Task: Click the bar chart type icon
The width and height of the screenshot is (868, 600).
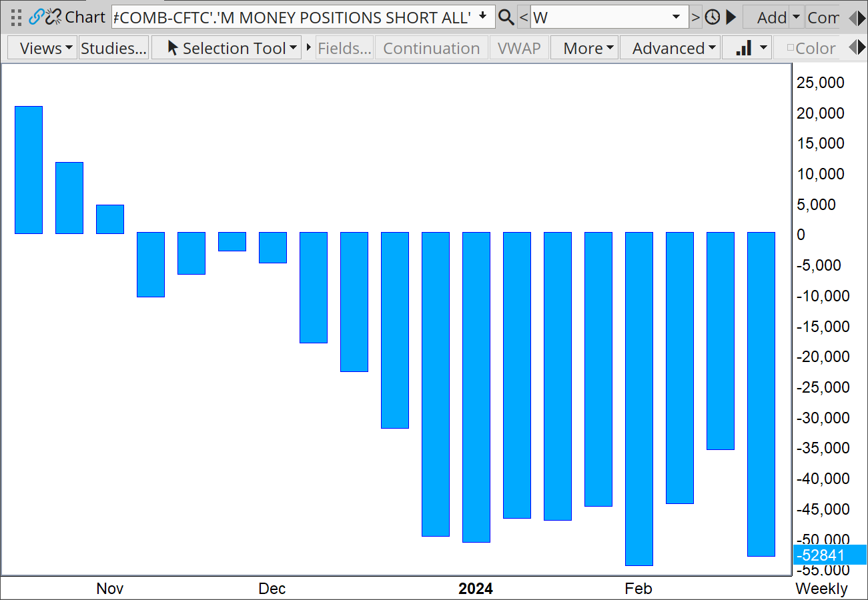Action: pyautogui.click(x=744, y=48)
